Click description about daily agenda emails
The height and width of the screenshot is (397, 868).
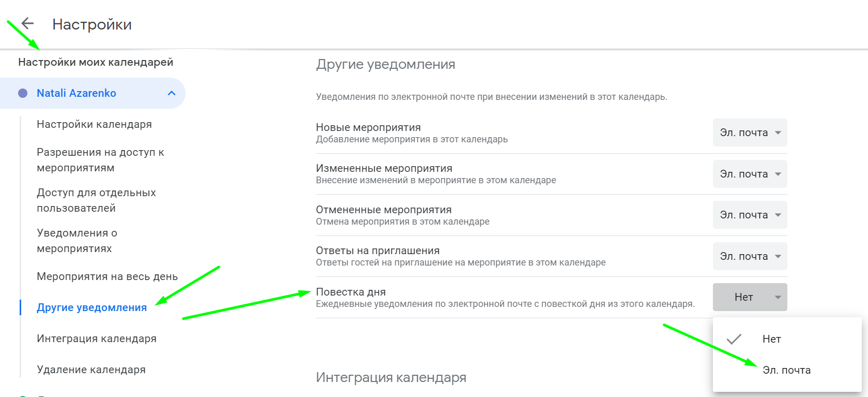click(505, 304)
